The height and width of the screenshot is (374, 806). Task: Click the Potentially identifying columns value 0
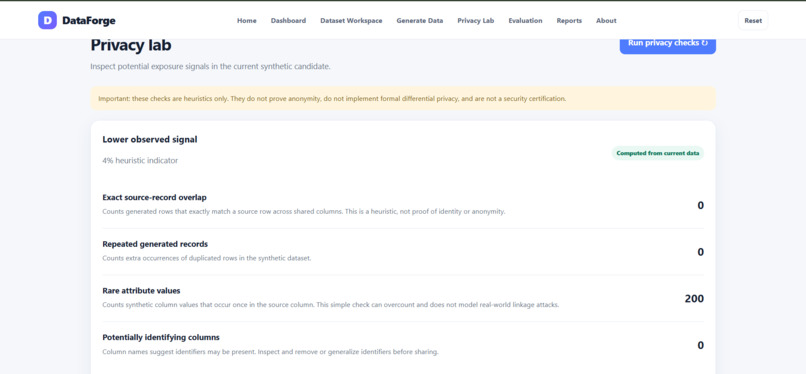700,346
